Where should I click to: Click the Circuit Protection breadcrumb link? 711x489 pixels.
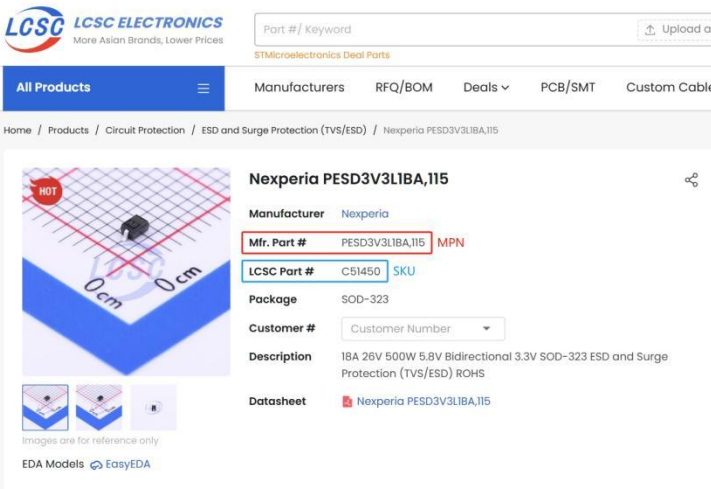(x=145, y=131)
